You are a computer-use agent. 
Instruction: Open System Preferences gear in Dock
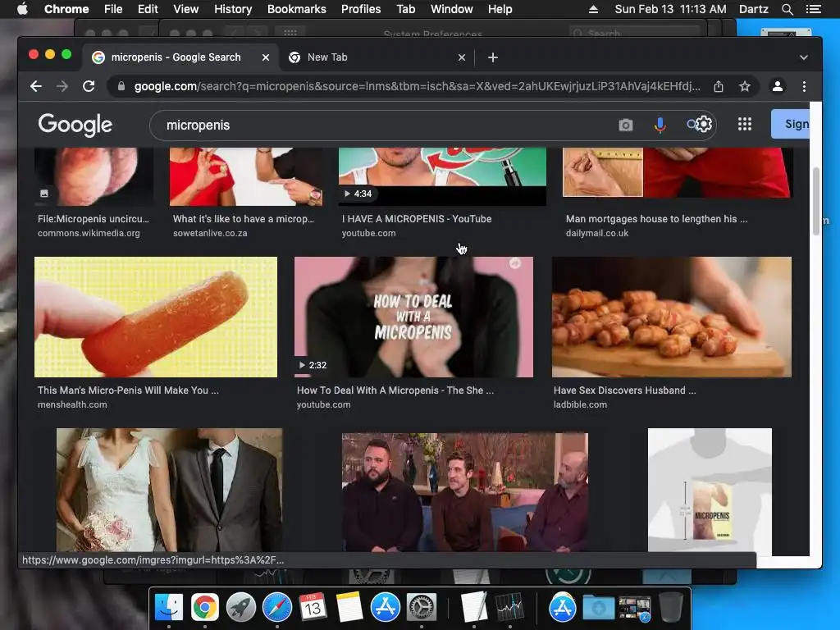(x=422, y=607)
